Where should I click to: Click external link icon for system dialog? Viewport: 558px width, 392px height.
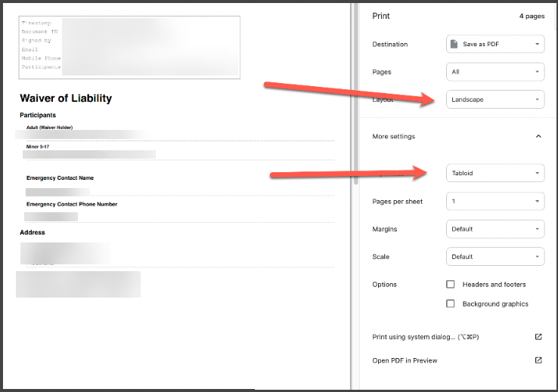click(538, 337)
